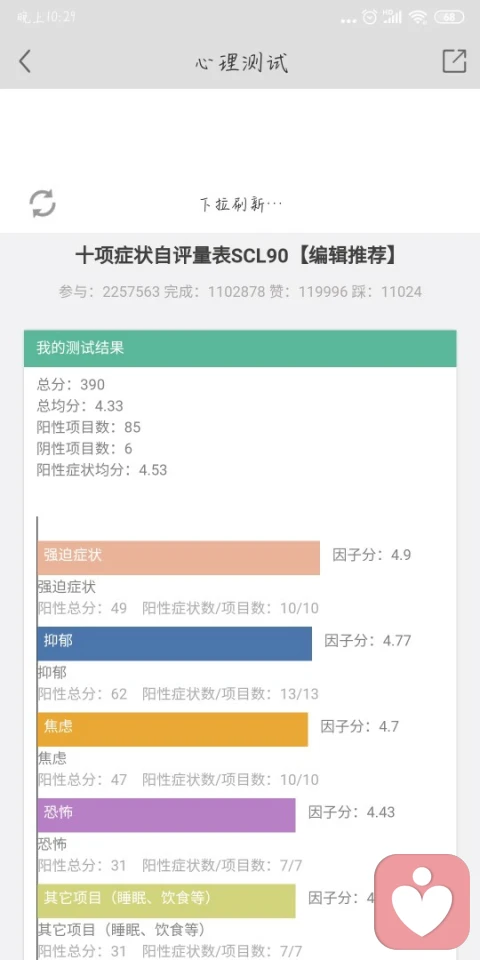The image size is (480, 960).
Task: Tap the 心理测试 page title
Action: click(x=241, y=62)
